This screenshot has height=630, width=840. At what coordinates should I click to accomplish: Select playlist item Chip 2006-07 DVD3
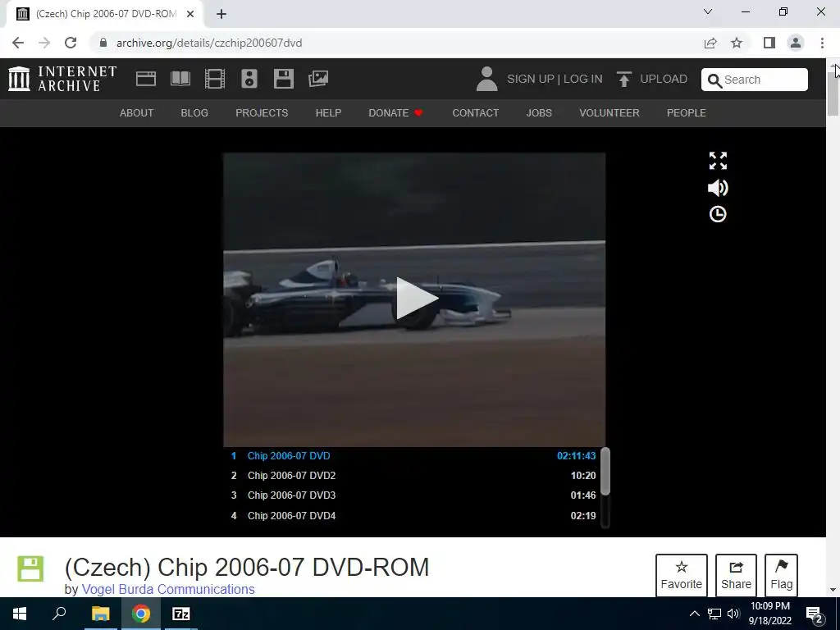coord(413,495)
